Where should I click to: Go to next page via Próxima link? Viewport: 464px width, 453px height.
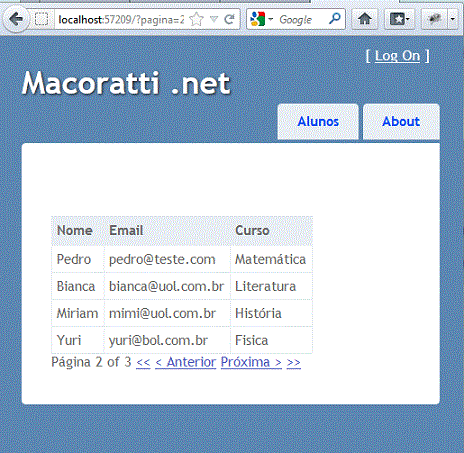tap(251, 362)
